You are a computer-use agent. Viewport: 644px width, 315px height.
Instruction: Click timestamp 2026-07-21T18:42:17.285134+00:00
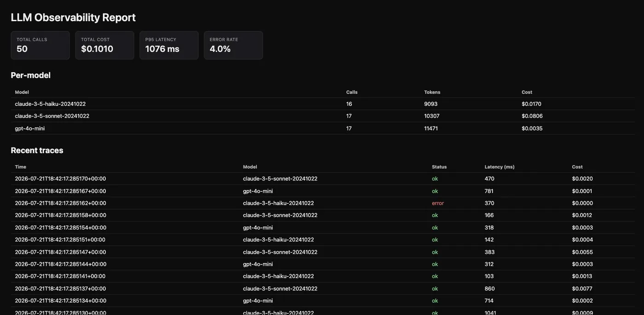(60, 301)
